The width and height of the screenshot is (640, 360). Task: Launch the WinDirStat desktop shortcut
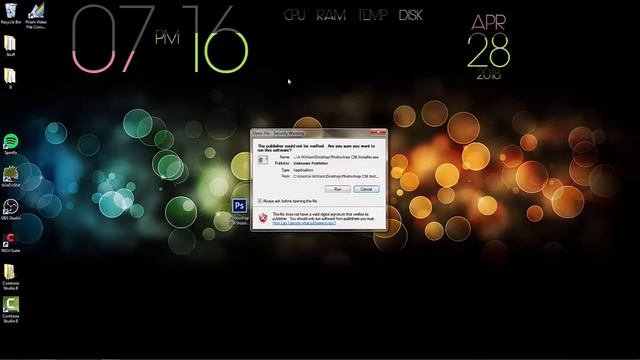coord(11,176)
